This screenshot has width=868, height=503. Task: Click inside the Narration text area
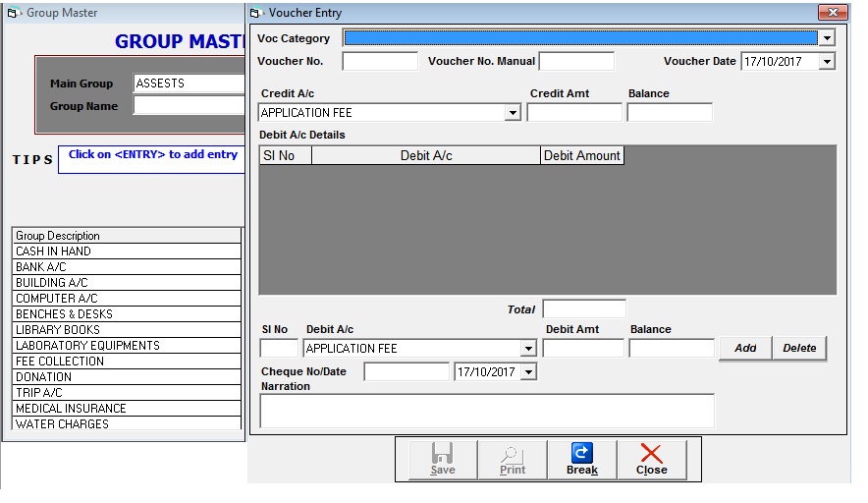click(487, 411)
